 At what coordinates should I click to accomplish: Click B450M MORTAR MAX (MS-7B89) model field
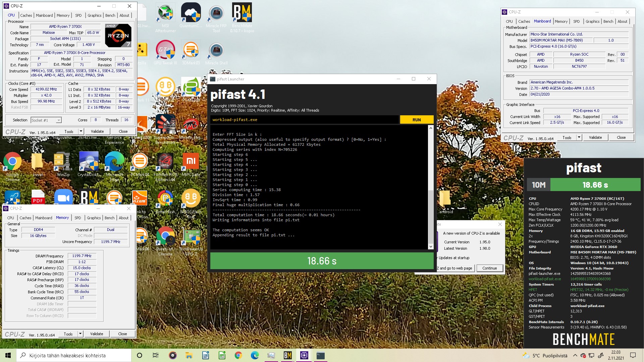click(561, 40)
